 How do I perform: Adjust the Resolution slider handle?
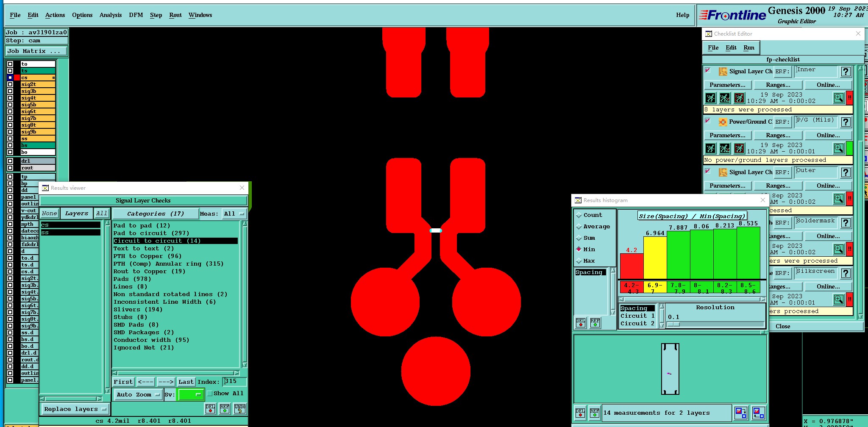coord(673,324)
